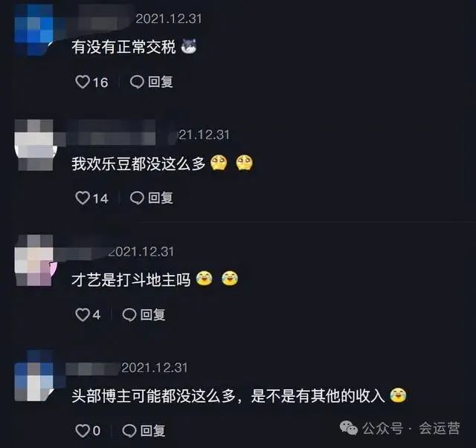Open pinkish avatar of third commenter
Image resolution: width=476 pixels, height=448 pixels.
(x=36, y=261)
